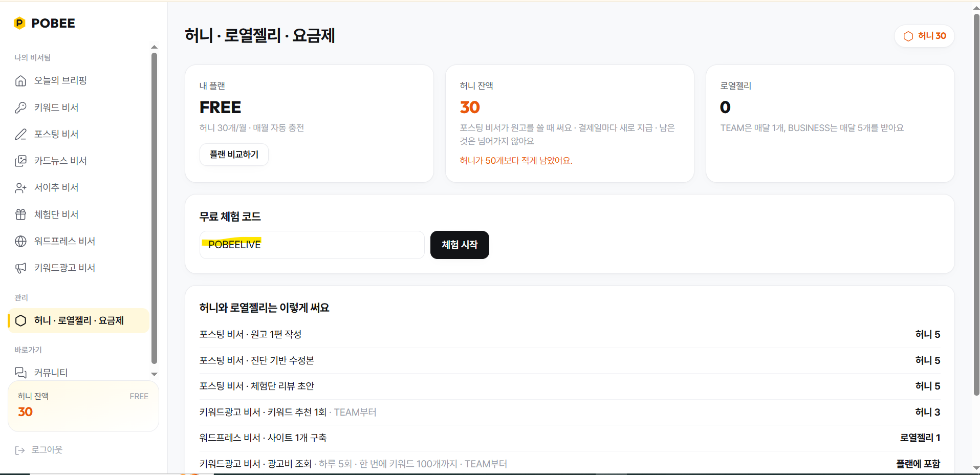Click the 체험 시작 button
Screen dimensions: 980x475
point(460,245)
